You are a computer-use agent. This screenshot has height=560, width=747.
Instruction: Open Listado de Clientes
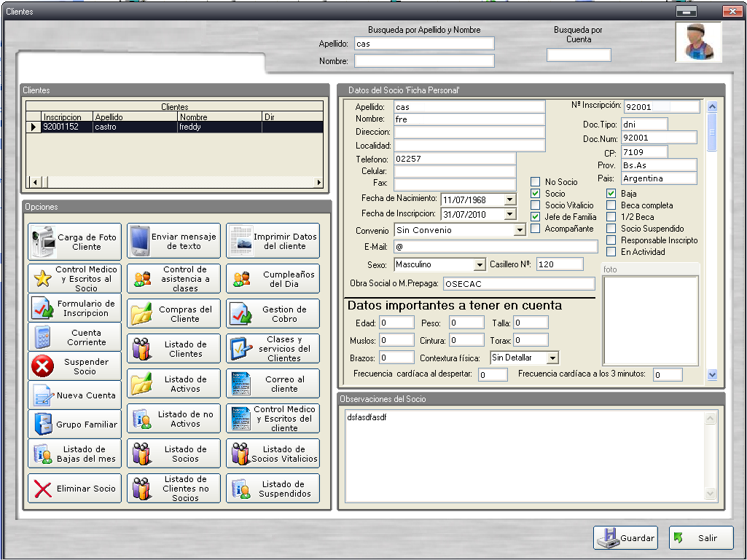coord(174,349)
